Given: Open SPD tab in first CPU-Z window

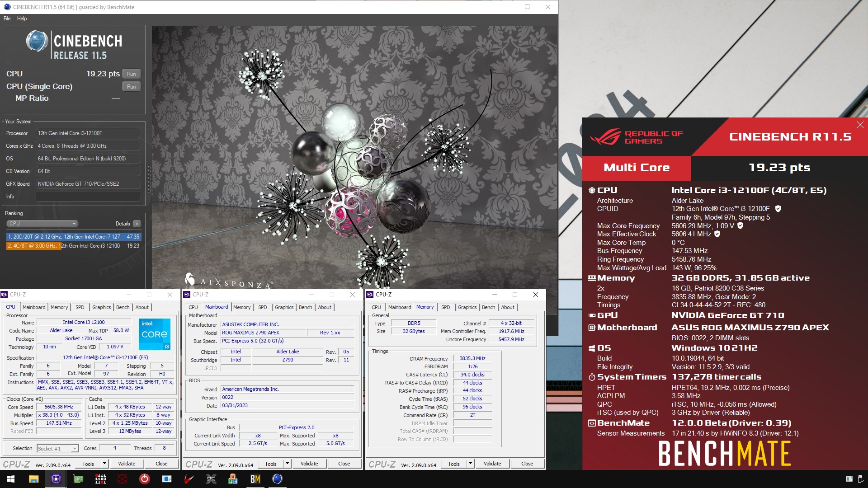Looking at the screenshot, I should [x=80, y=307].
